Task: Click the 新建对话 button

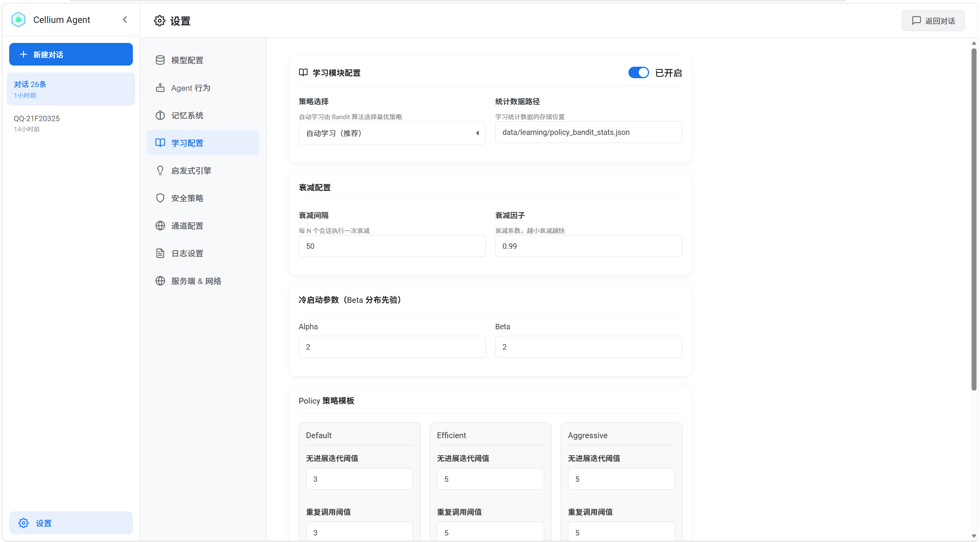Action: (71, 54)
